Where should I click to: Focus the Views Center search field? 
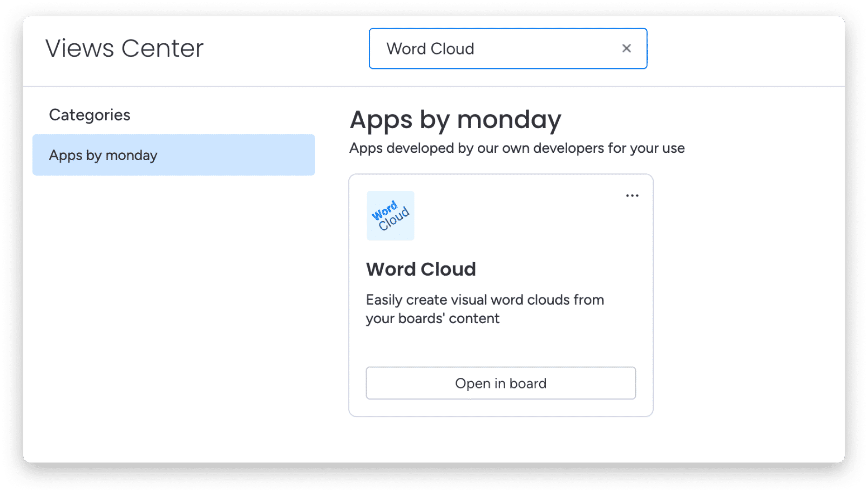(508, 48)
